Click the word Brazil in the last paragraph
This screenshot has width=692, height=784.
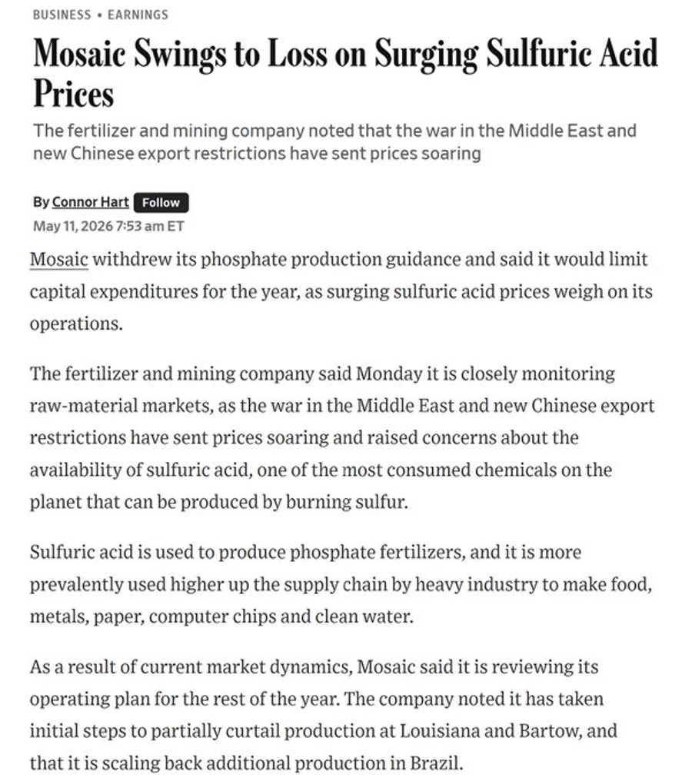pos(436,763)
